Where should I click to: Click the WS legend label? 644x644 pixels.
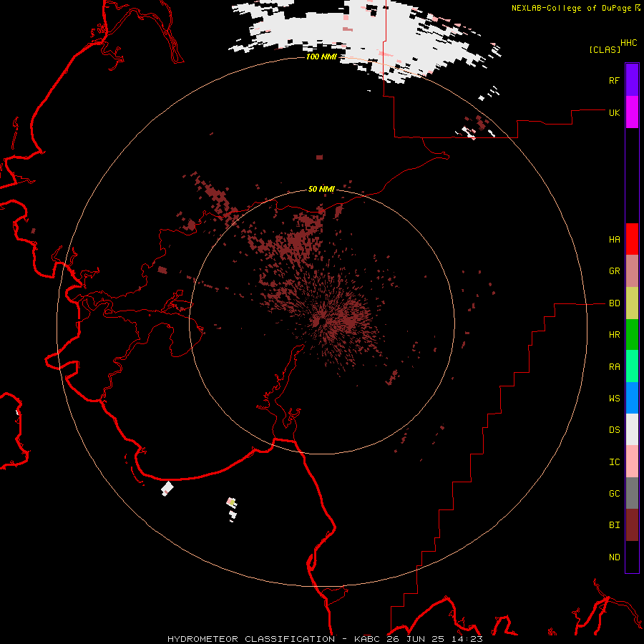[615, 399]
